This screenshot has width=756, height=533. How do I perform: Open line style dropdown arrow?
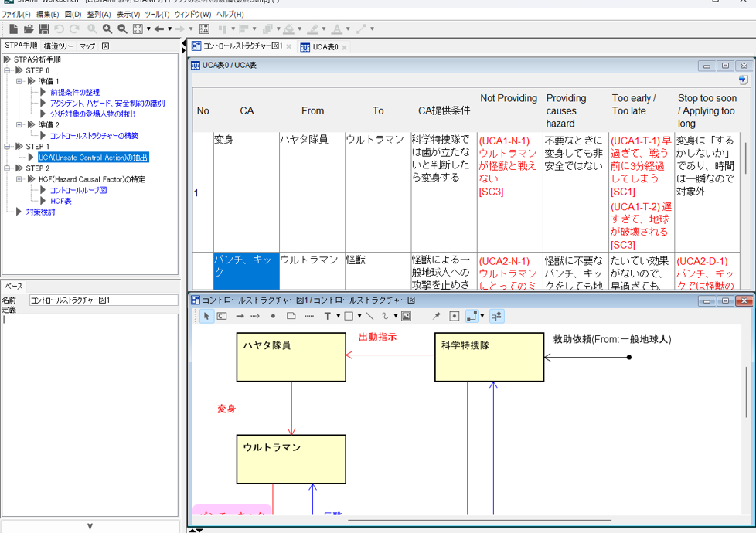point(482,316)
